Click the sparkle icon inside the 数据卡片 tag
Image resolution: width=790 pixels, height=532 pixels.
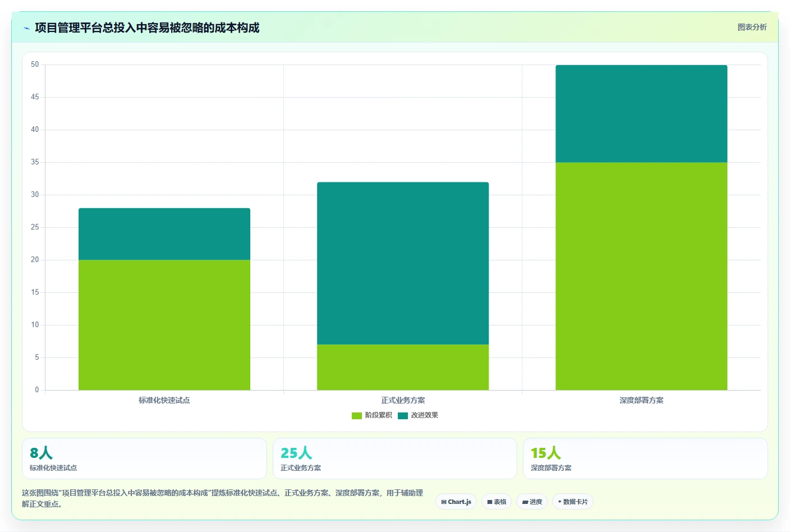(x=559, y=502)
